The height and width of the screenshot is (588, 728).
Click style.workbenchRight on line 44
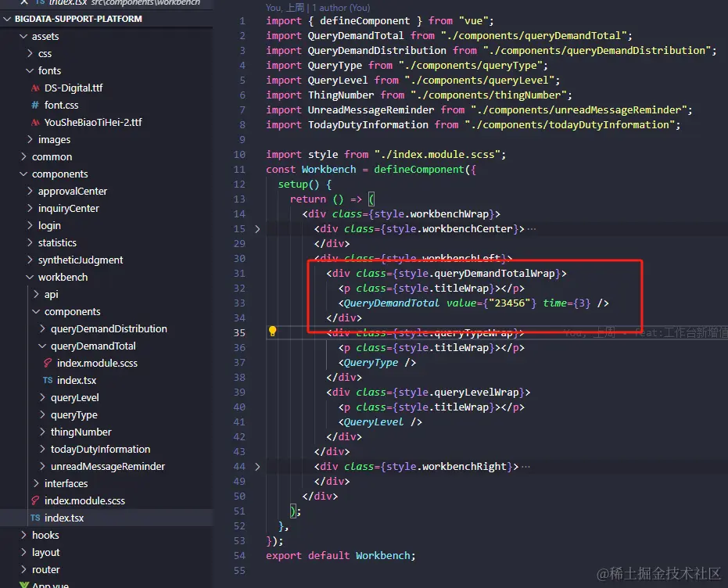(x=446, y=466)
